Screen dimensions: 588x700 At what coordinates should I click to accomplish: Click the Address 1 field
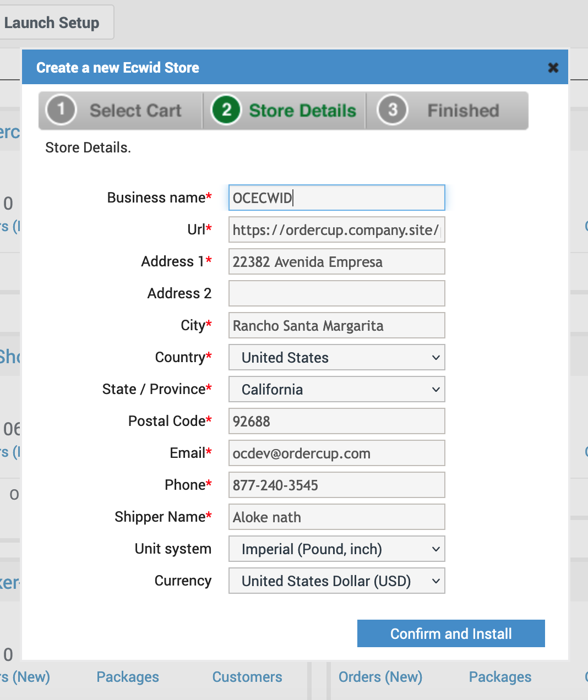point(337,262)
